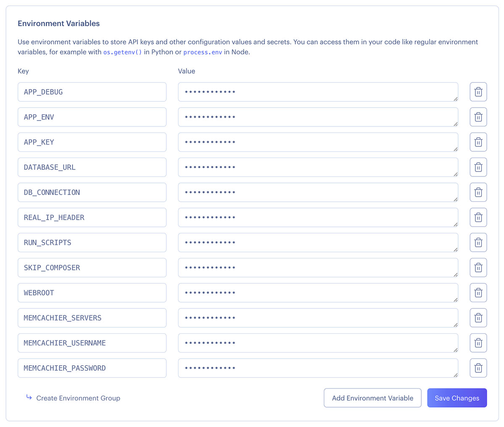This screenshot has width=504, height=427.
Task: Select the APP_ENV key field
Action: pos(92,117)
